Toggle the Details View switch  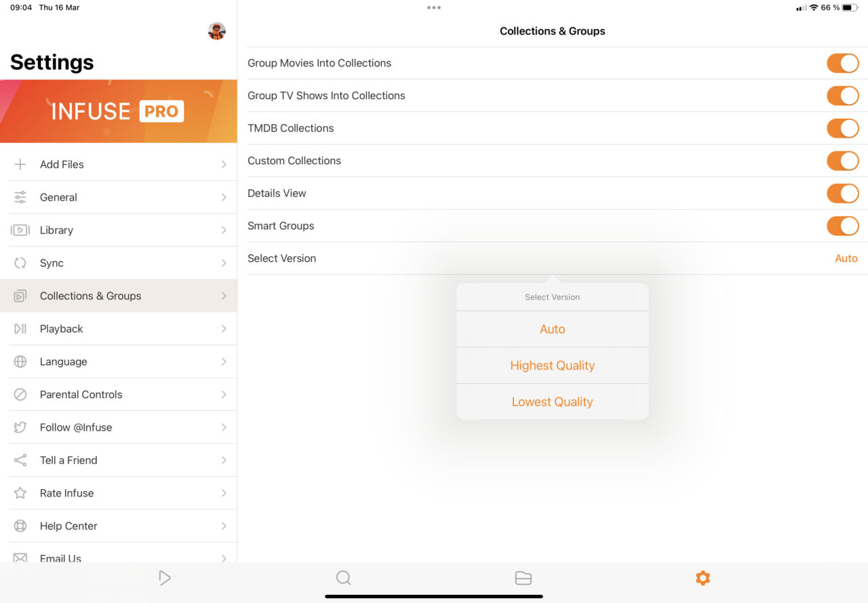(x=843, y=193)
